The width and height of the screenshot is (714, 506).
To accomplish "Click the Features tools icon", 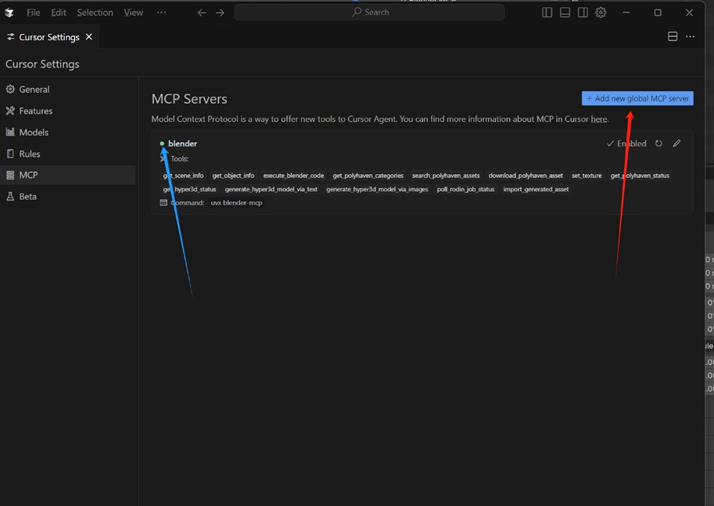I will point(10,111).
